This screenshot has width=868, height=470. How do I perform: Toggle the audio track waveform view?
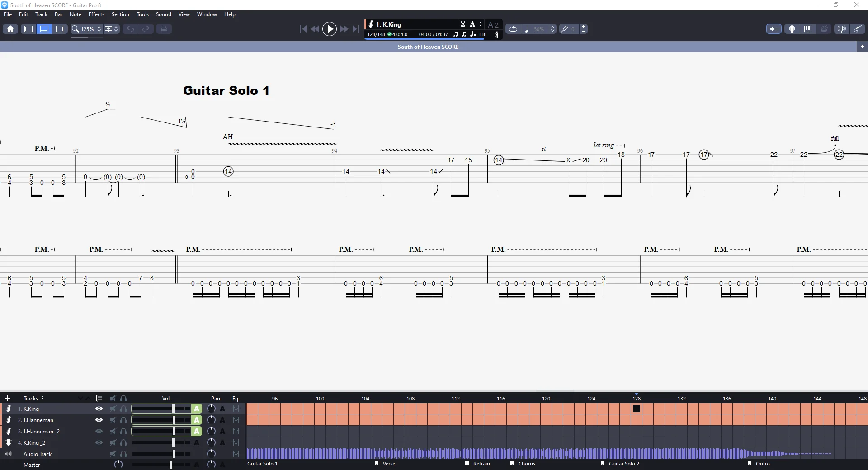point(774,29)
